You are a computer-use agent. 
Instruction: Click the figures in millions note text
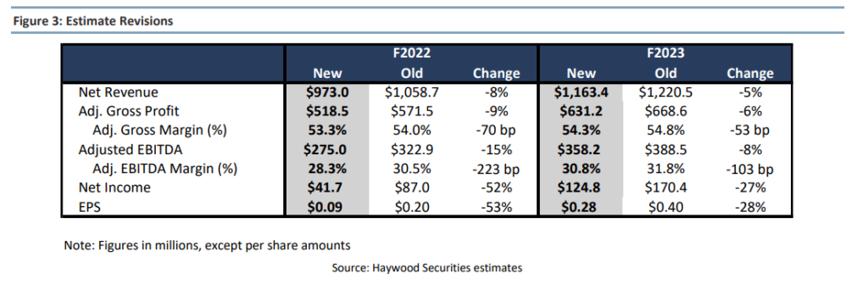click(x=207, y=245)
